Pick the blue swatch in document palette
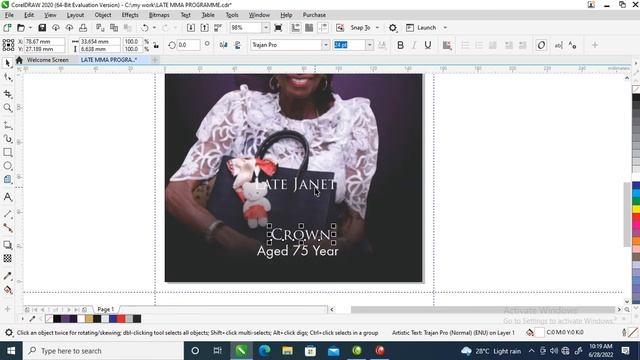The height and width of the screenshot is (360, 640). click(113, 319)
